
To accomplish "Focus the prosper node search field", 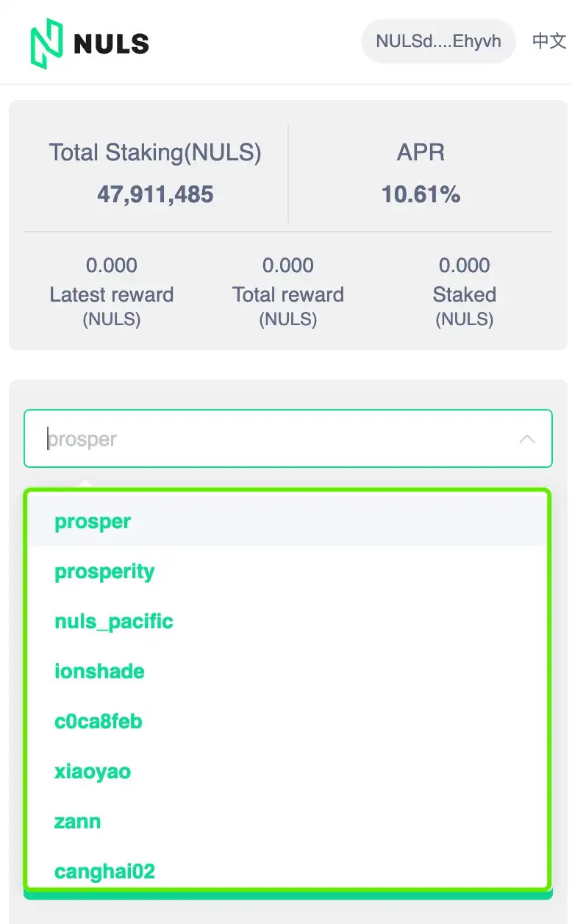I will pyautogui.click(x=287, y=438).
